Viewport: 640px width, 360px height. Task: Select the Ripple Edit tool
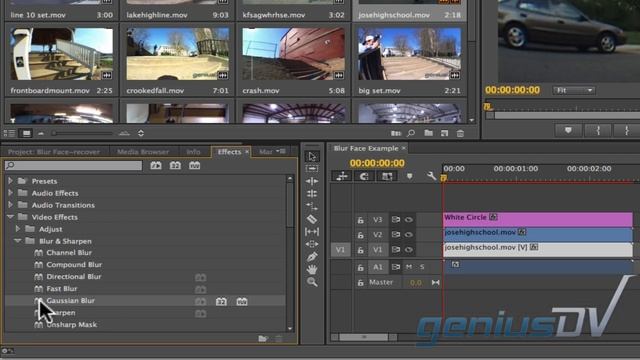[312, 181]
